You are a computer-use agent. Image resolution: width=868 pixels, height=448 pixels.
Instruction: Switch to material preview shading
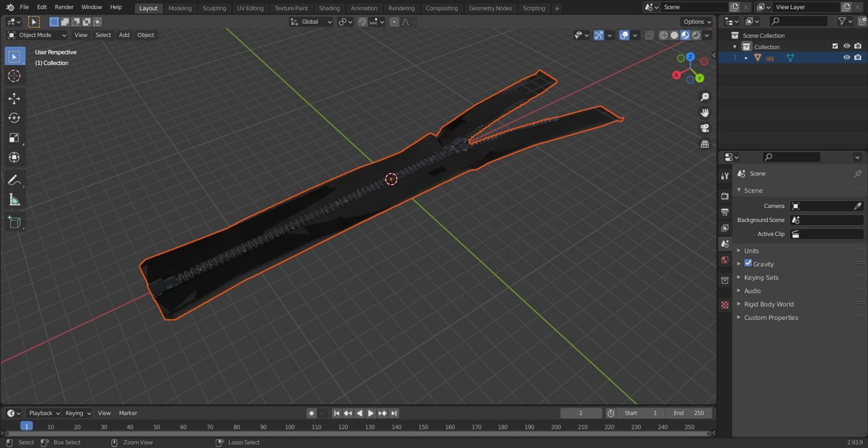coord(685,35)
